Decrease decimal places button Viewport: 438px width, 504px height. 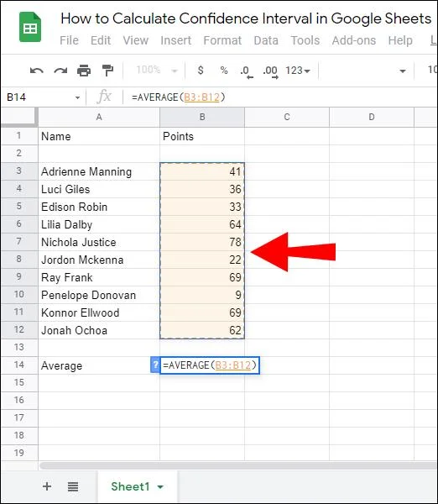(x=247, y=71)
